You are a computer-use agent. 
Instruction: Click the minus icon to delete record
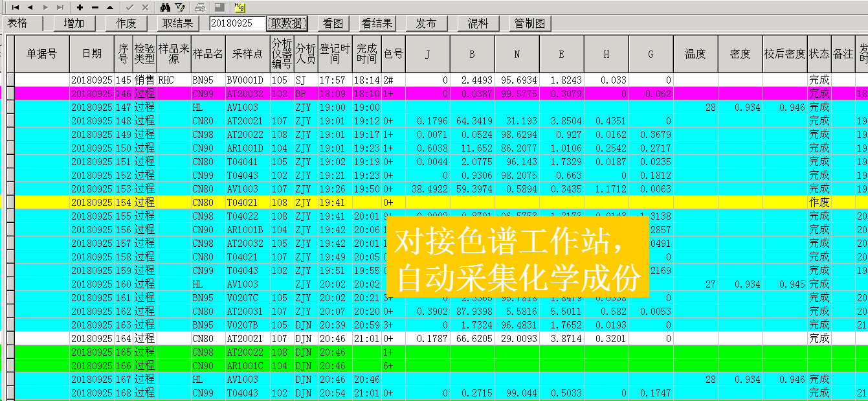(95, 7)
